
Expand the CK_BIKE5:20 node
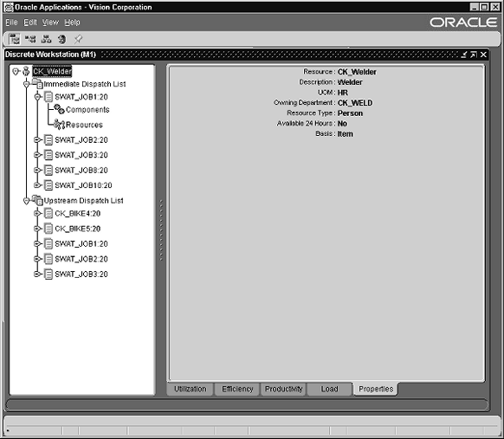37,229
